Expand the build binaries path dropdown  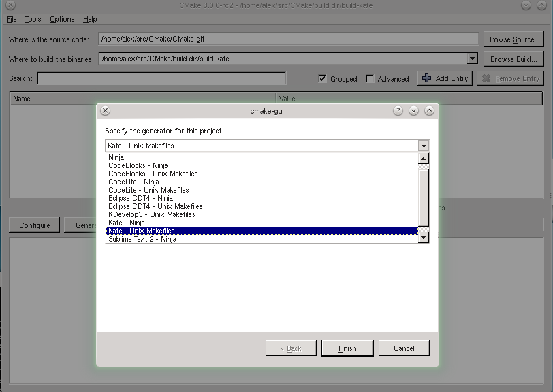point(473,59)
